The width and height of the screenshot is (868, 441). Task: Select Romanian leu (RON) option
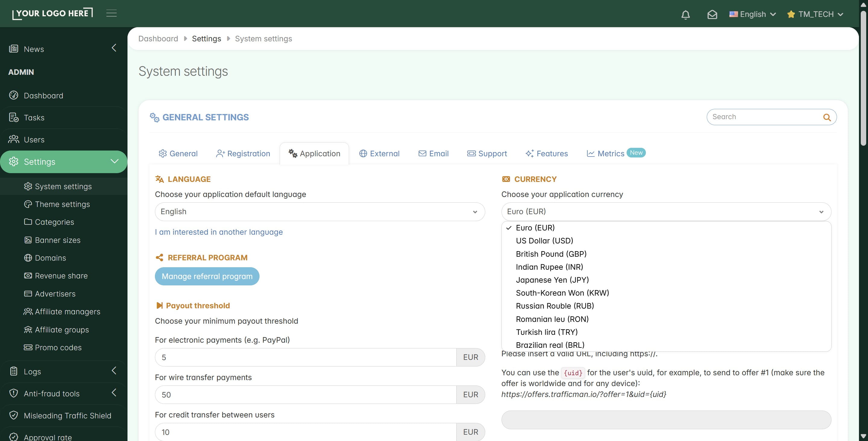click(666, 319)
